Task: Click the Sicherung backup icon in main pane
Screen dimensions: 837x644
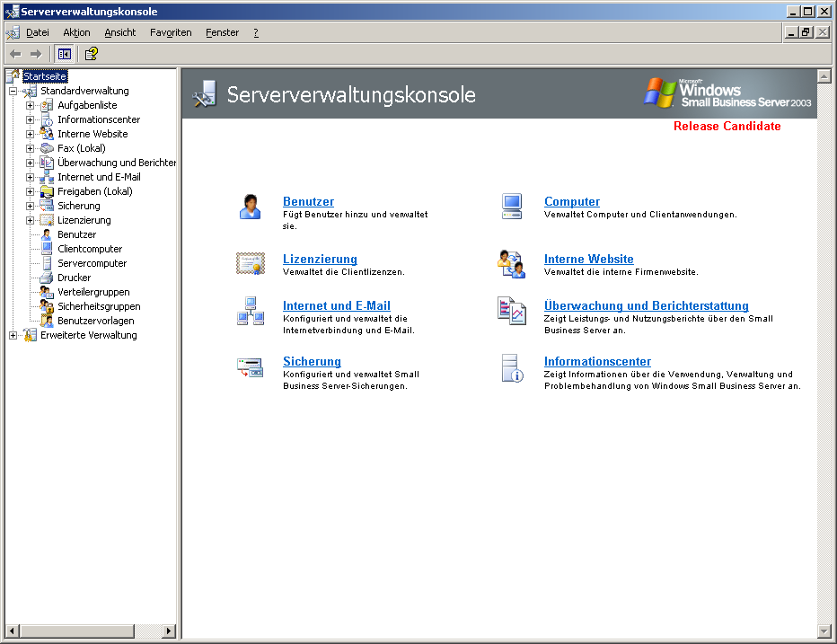Action: click(x=250, y=366)
